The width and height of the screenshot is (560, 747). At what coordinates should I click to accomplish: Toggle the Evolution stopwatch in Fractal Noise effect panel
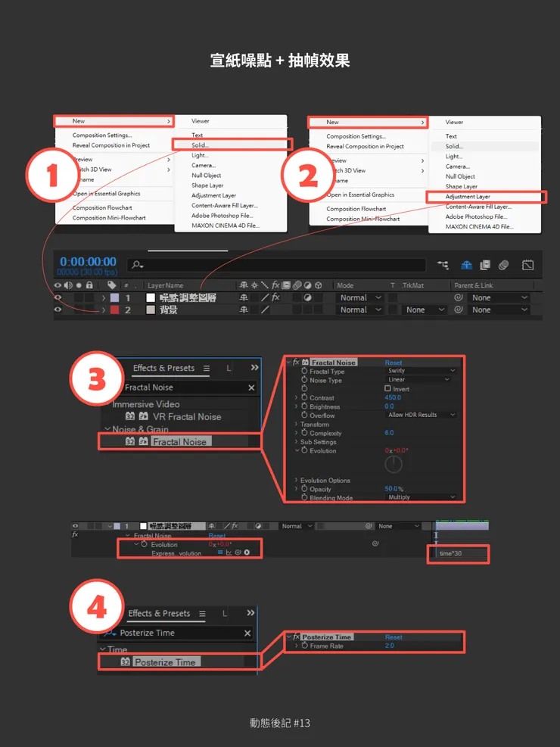click(x=304, y=450)
